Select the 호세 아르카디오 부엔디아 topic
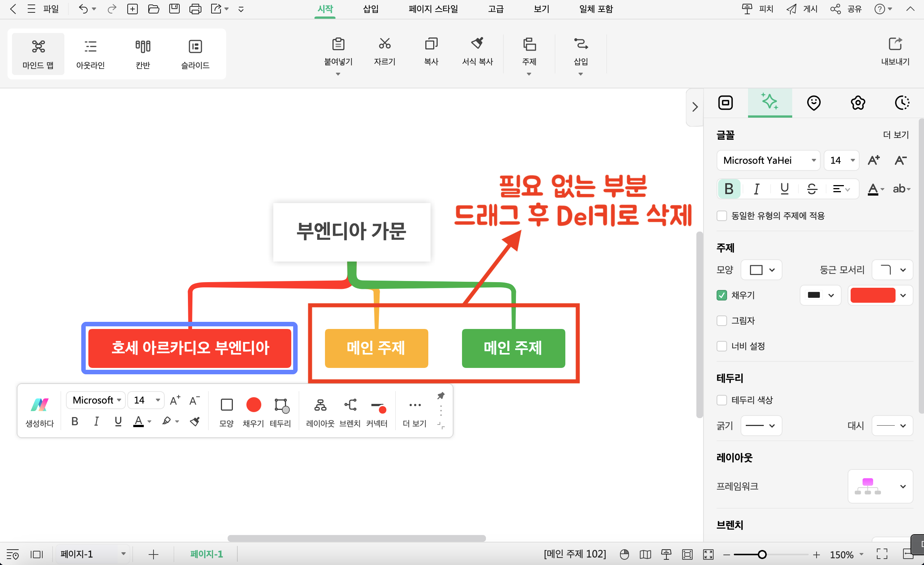924x565 pixels. point(190,348)
